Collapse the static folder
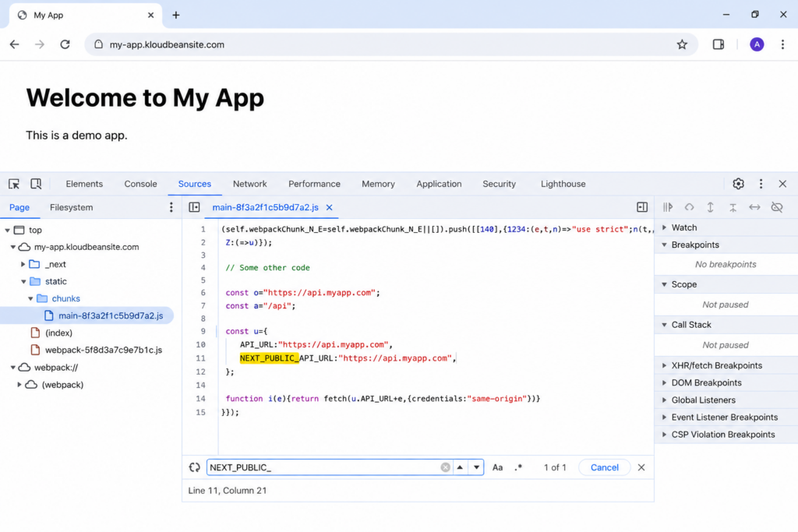Screen dimensions: 798x532 pyautogui.click(x=23, y=282)
